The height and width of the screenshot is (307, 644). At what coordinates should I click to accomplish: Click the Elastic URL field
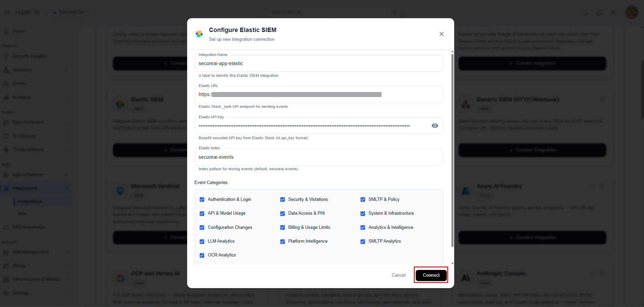[319, 95]
